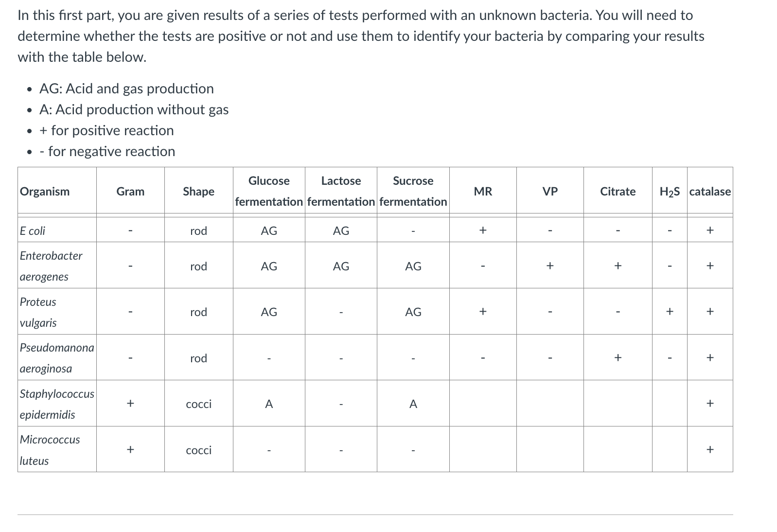Image resolution: width=777 pixels, height=532 pixels.
Task: Click the E coli row label
Action: coord(33,231)
